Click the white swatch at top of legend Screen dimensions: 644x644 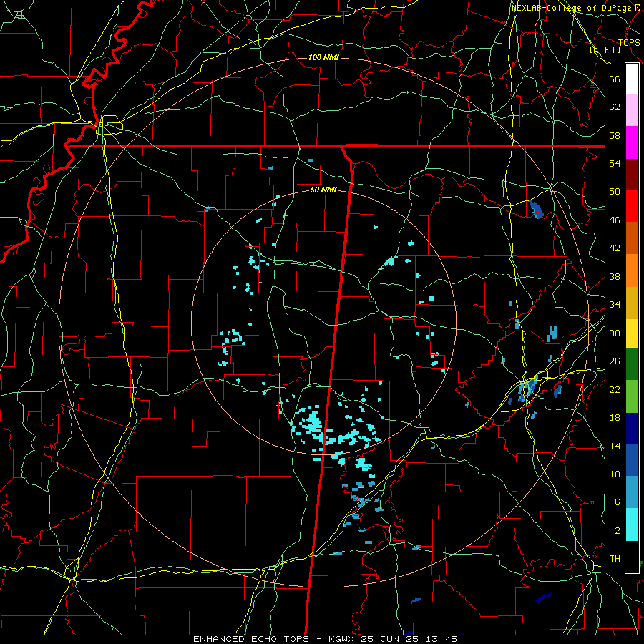(x=632, y=79)
